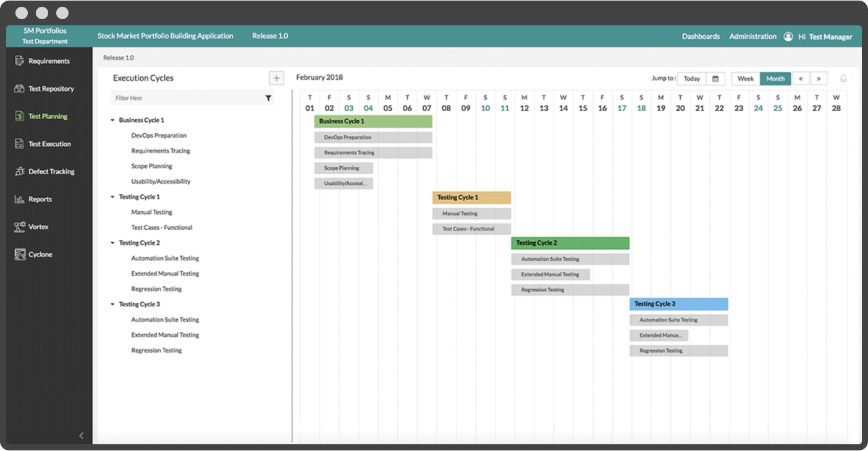Collapse the Testing Cycle 3 group
Image resolution: width=868 pixels, height=451 pixels.
pyautogui.click(x=112, y=305)
